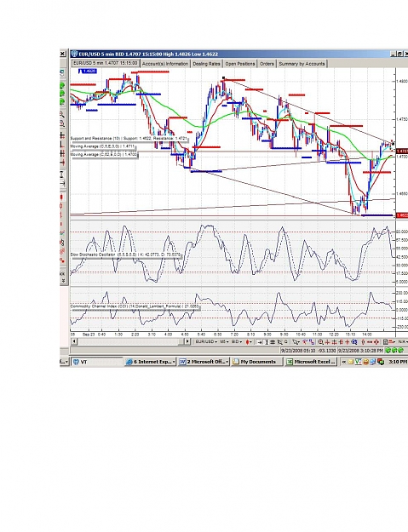This screenshot has height=532, width=408.
Task: Switch to the VT taskbar button
Action: [x=97, y=362]
